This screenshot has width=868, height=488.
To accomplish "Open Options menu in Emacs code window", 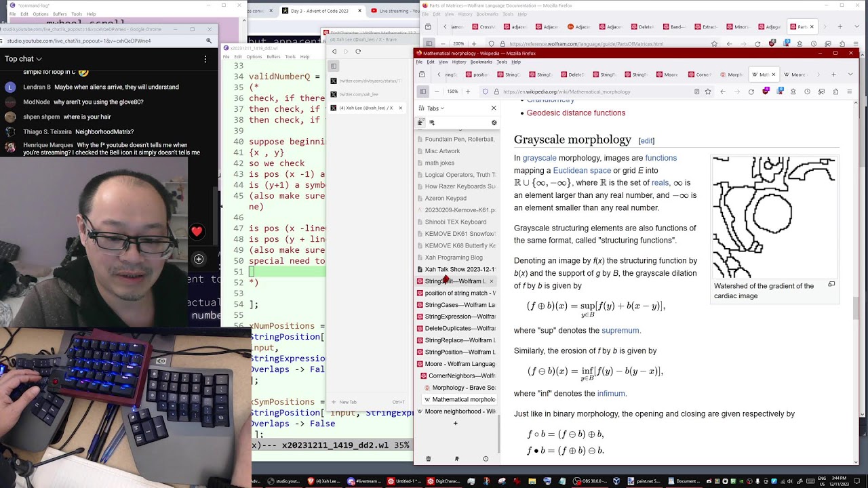I will (254, 57).
